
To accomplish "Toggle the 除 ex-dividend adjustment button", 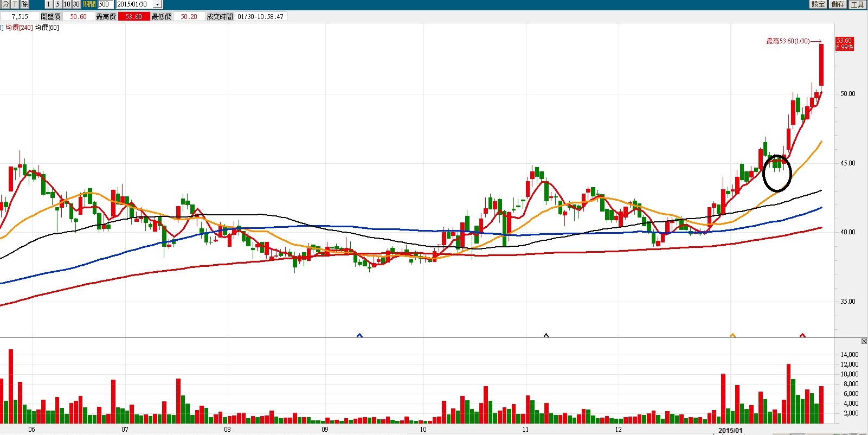I will 24,4.
